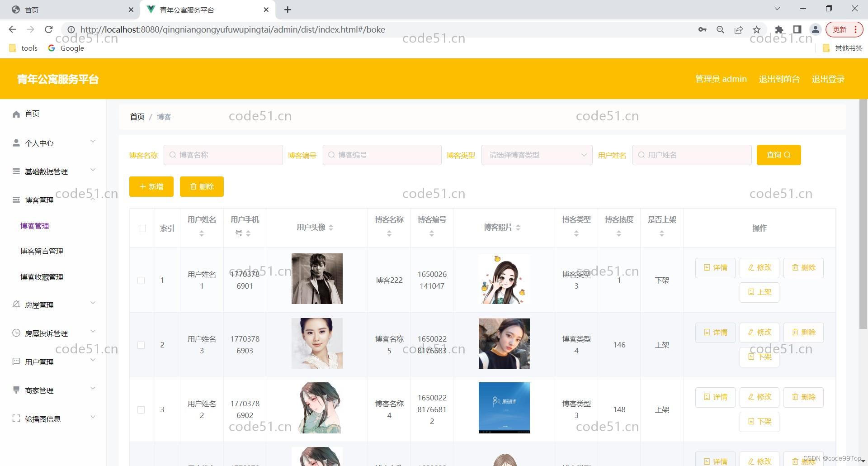868x466 pixels.
Task: Open the browser profile avatar icon
Action: [816, 29]
